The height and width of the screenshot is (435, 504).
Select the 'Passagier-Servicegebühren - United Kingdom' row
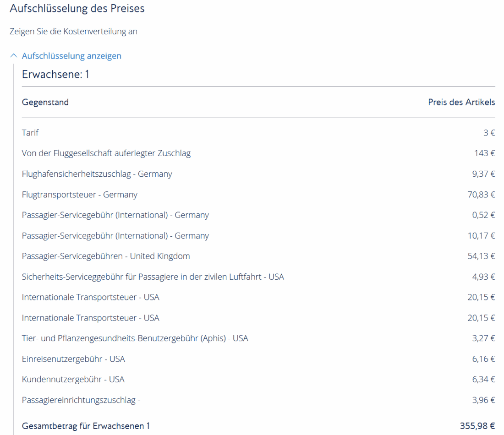pos(106,256)
